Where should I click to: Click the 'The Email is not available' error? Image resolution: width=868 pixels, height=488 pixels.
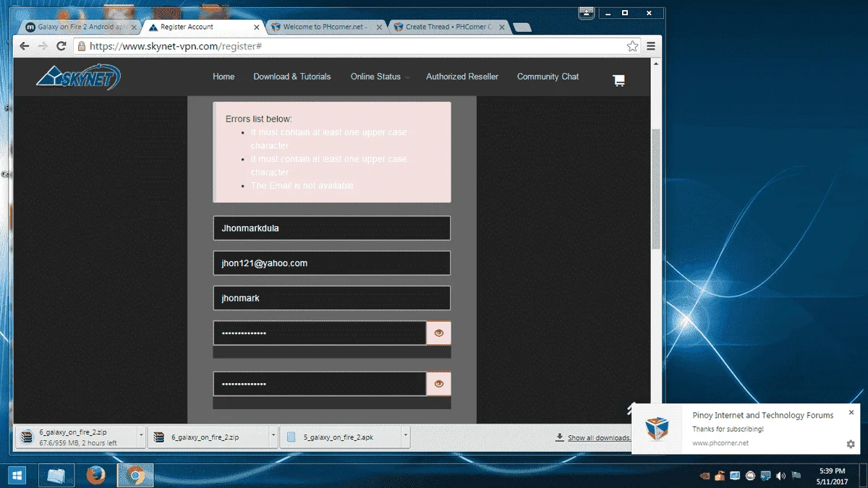pos(302,186)
